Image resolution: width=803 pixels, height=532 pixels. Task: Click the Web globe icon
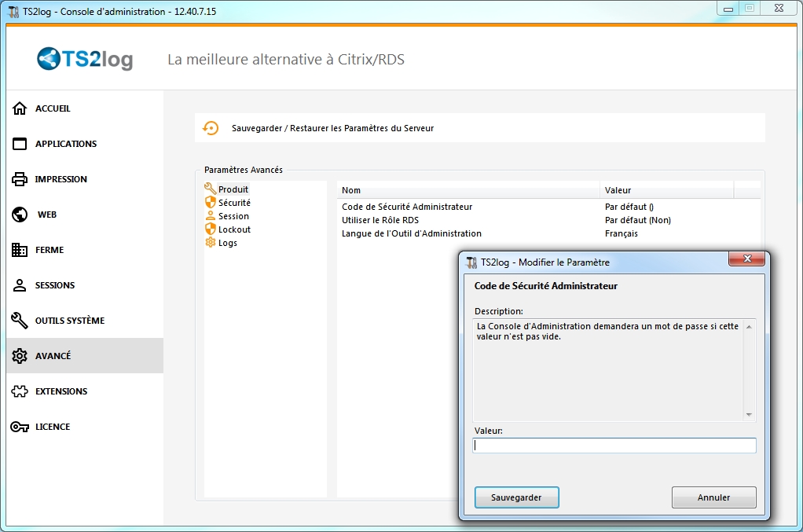point(20,215)
